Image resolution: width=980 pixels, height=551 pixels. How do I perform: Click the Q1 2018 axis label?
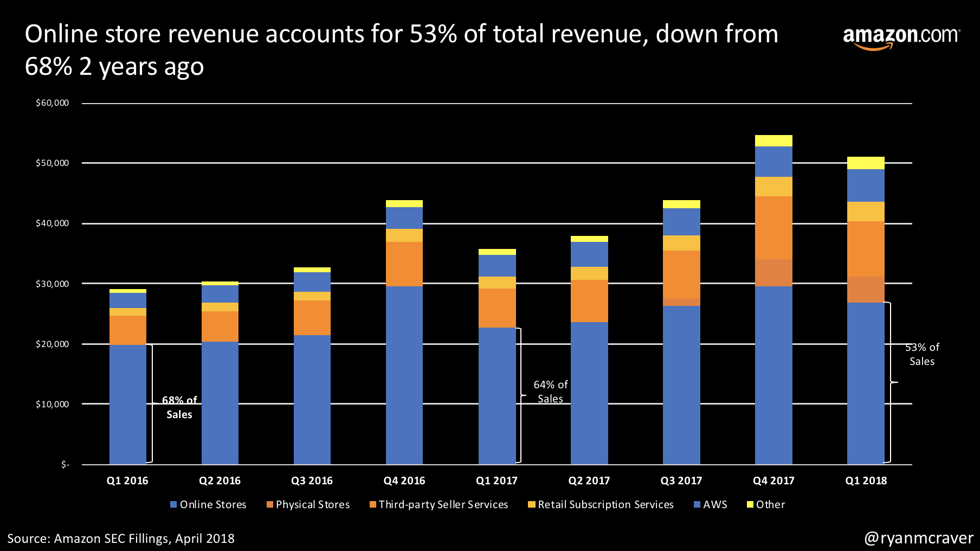(866, 480)
